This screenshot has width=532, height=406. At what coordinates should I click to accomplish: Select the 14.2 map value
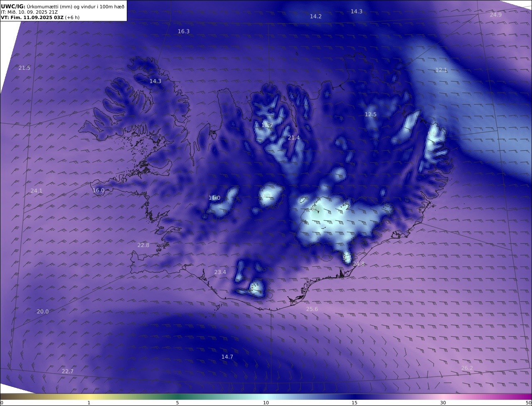tap(315, 17)
